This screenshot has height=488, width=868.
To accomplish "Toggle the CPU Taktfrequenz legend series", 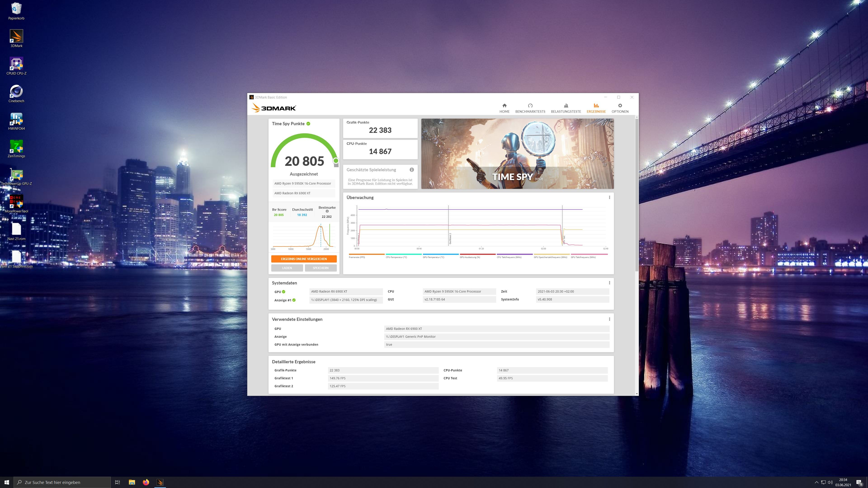I will 509,257.
